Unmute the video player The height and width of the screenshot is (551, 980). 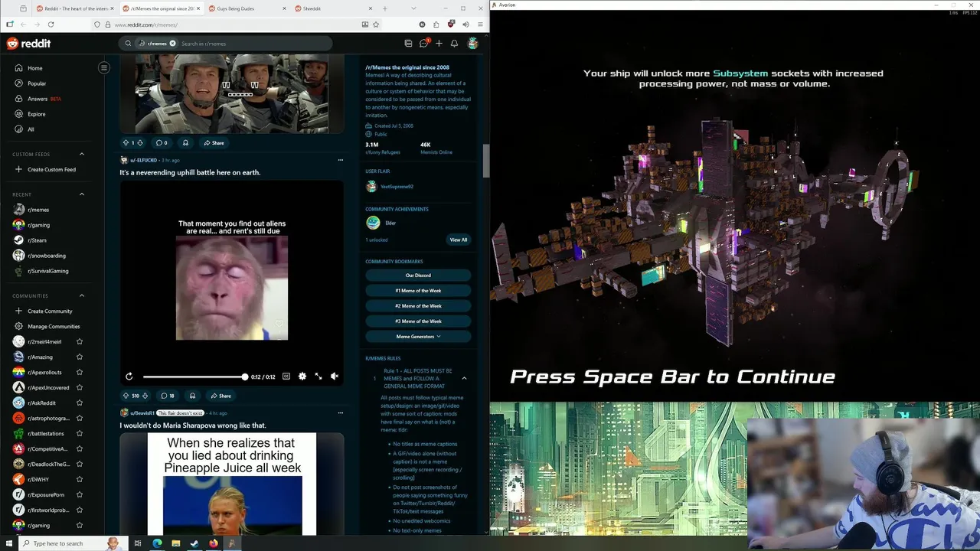335,377
